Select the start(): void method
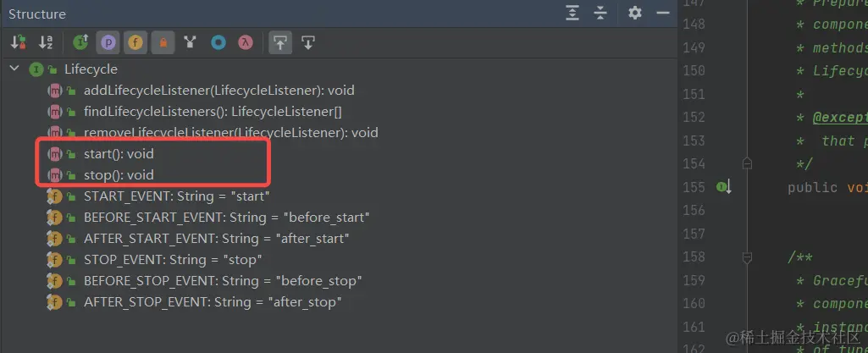Image resolution: width=868 pixels, height=353 pixels. [x=119, y=154]
